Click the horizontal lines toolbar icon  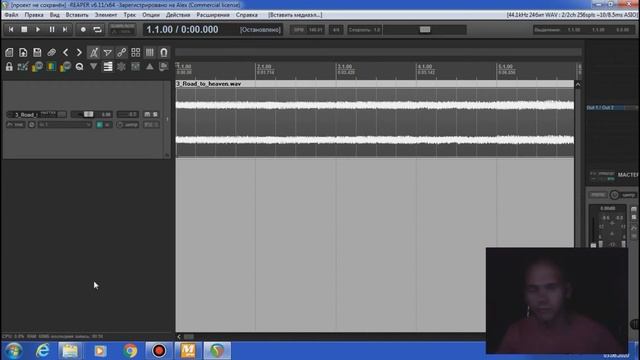pos(107,67)
